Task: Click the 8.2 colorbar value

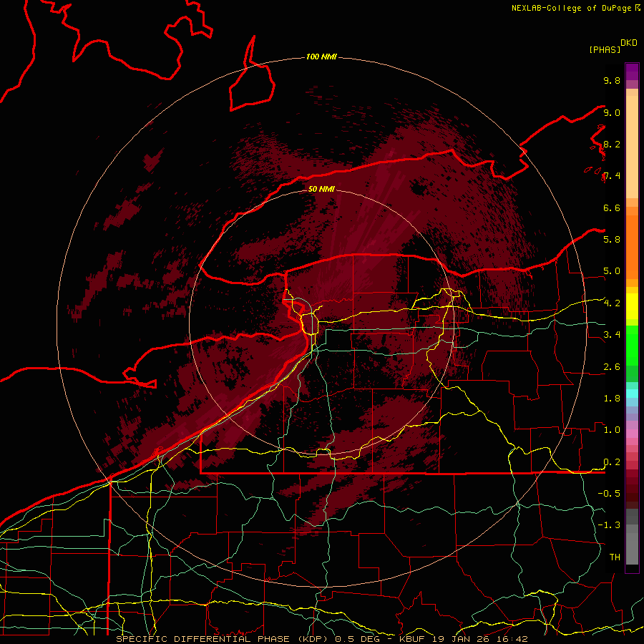Action: click(612, 144)
